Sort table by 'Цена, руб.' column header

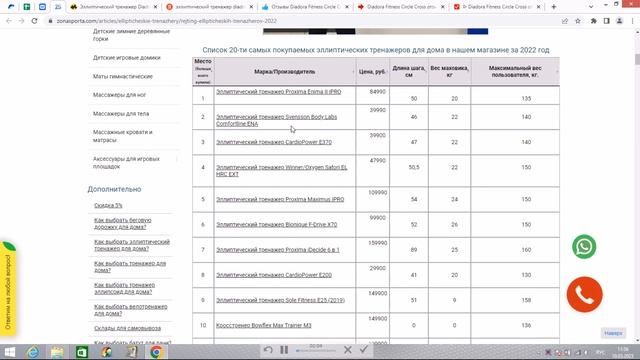[x=372, y=71]
